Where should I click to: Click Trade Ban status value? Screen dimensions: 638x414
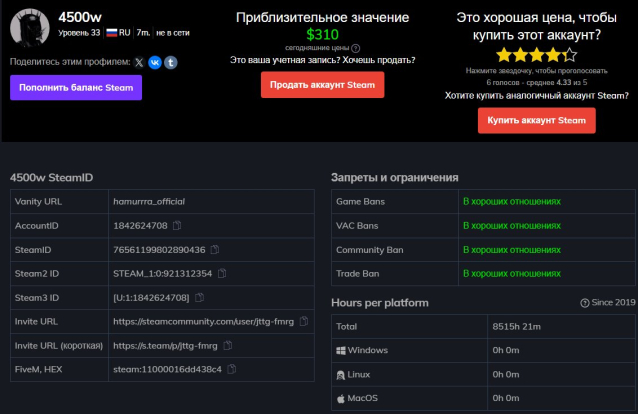512,274
